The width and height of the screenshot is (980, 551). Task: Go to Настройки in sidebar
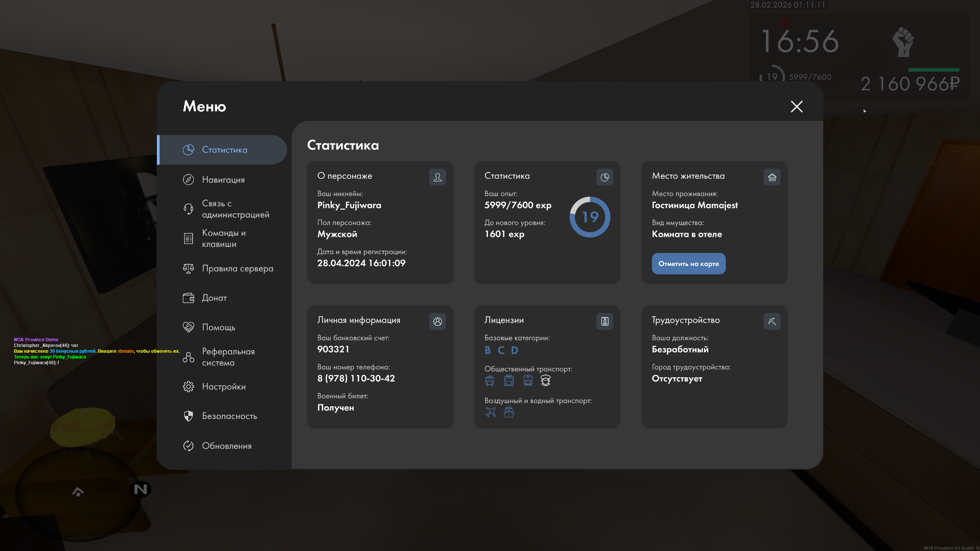pyautogui.click(x=224, y=386)
